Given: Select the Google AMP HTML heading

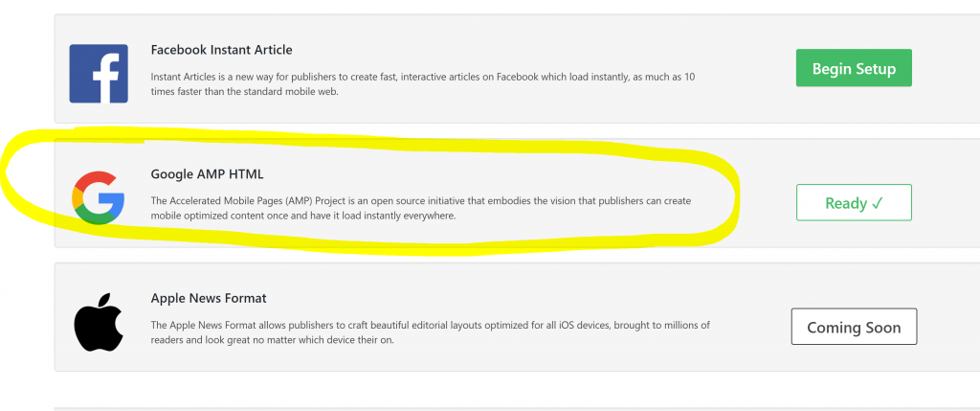Looking at the screenshot, I should click(x=207, y=174).
